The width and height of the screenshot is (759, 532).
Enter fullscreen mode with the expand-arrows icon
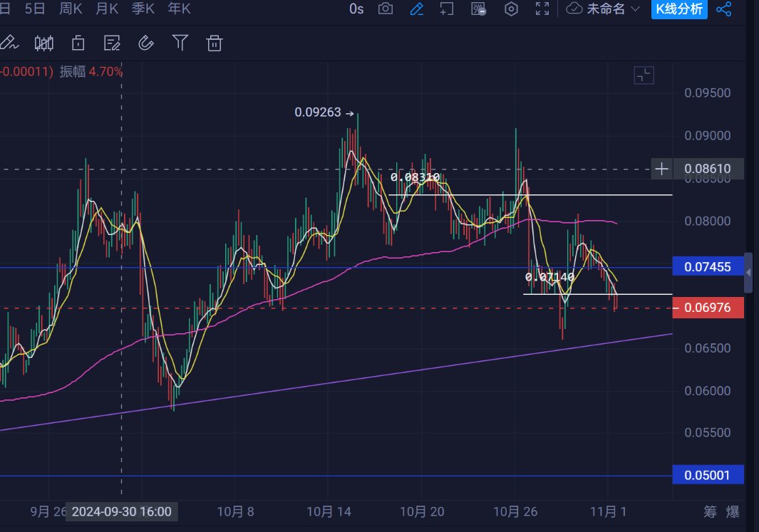tap(542, 9)
